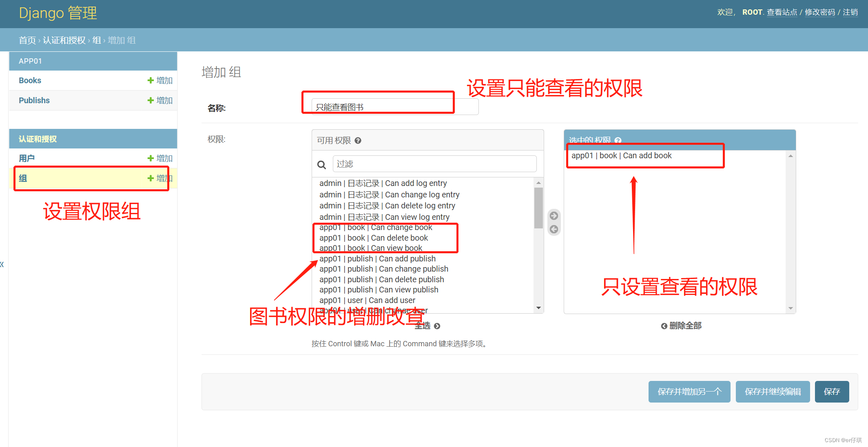Click the chosen permissions scrollbar up arrow
868x447 pixels.
tap(790, 156)
